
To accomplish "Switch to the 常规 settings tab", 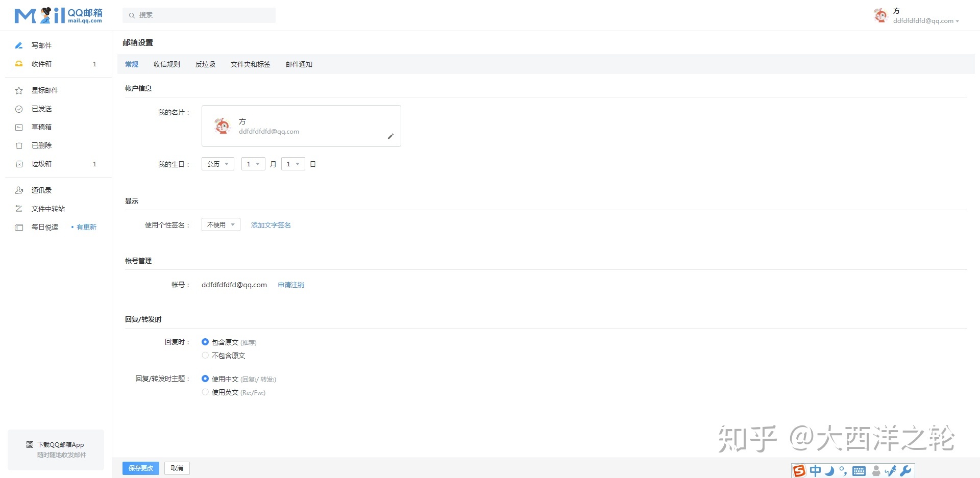I will 132,64.
